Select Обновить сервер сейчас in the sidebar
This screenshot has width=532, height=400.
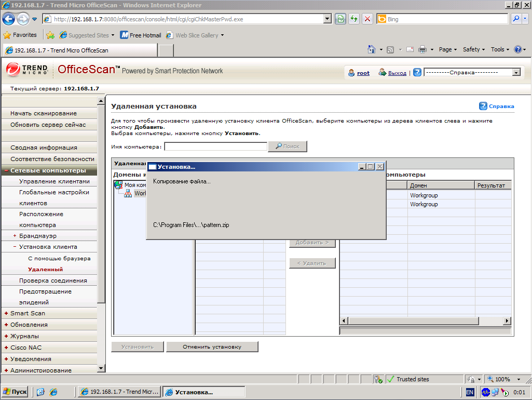click(x=48, y=125)
